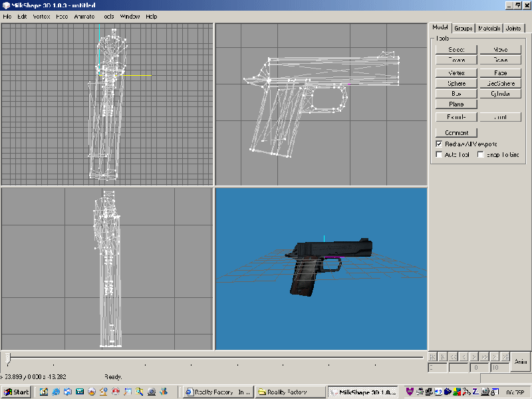The height and width of the screenshot is (399, 532).
Task: Jump to the first animation frame button
Action: click(432, 356)
